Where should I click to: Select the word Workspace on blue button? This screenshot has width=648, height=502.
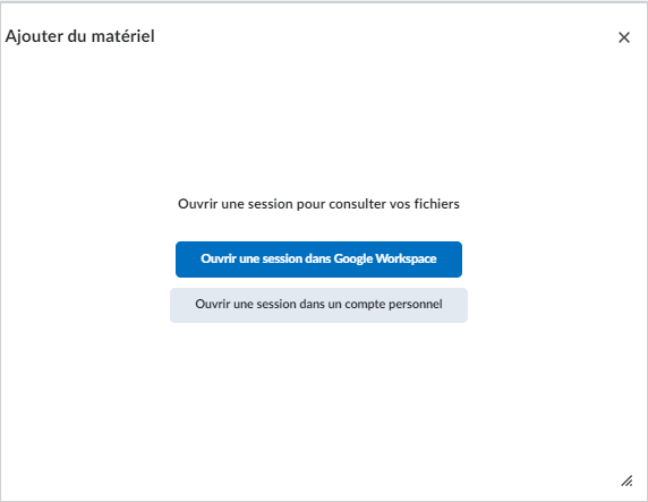click(x=406, y=259)
